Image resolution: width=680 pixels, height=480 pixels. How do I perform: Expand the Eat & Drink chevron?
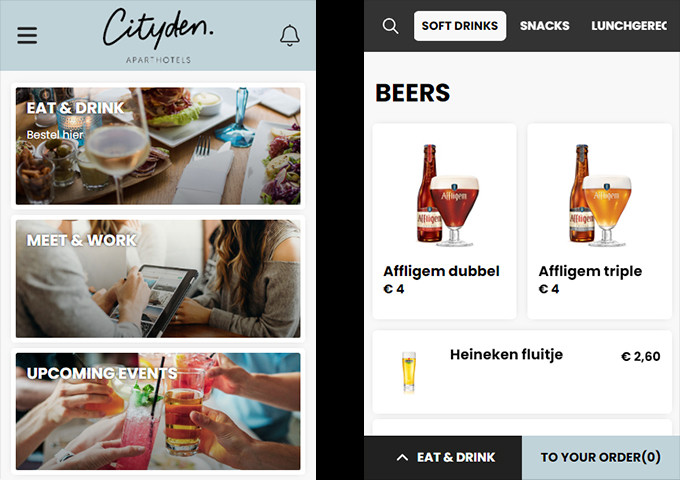tap(402, 457)
